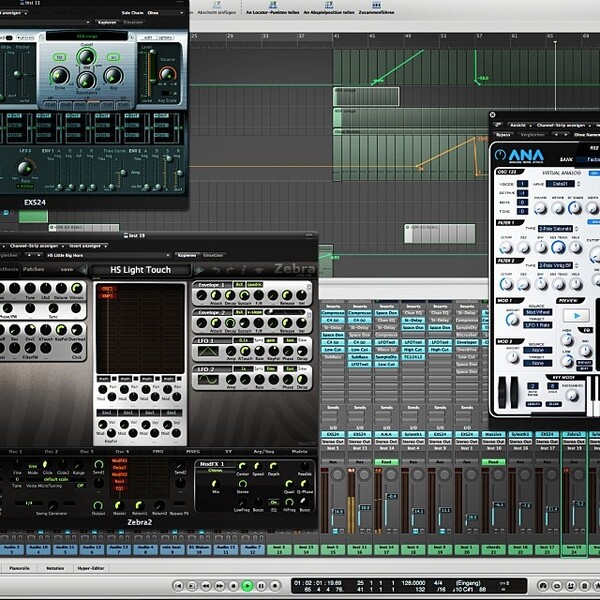Switch to the Notation tab
Image resolution: width=600 pixels, height=600 pixels.
pos(55,568)
